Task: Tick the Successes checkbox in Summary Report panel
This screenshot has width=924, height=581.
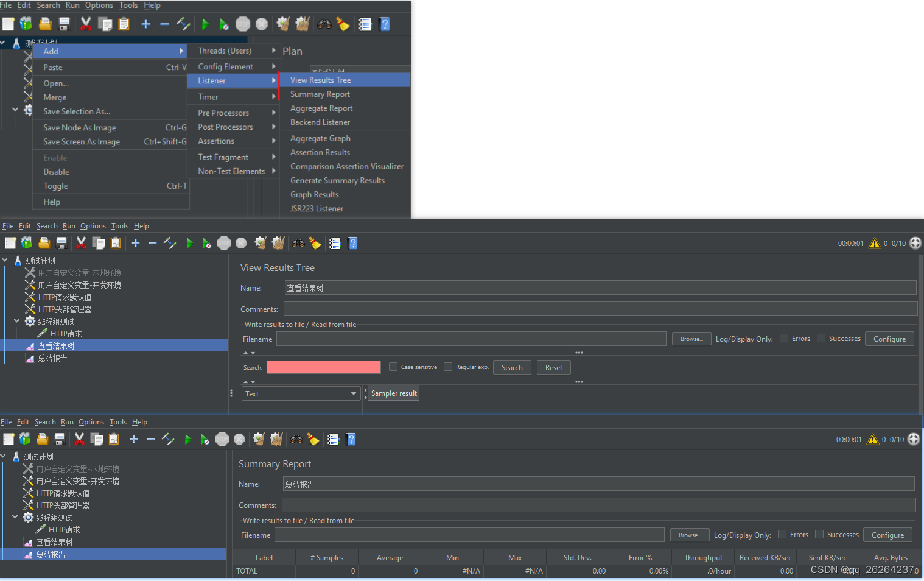Action: pyautogui.click(x=819, y=534)
